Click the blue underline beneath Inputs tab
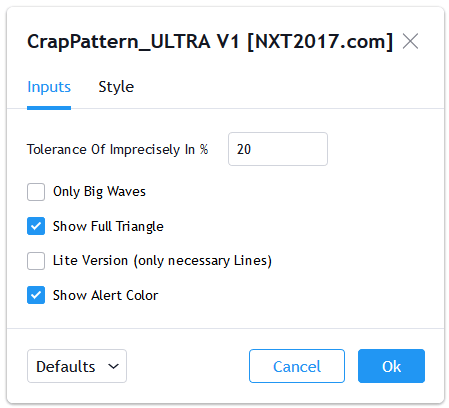449x408 pixels. pyautogui.click(x=49, y=108)
